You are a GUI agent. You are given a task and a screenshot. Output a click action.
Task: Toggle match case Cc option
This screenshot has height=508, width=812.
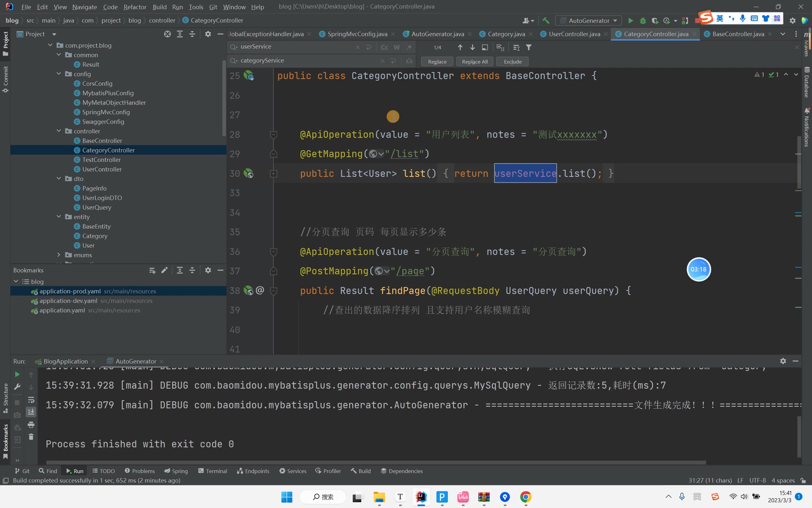[x=384, y=48]
